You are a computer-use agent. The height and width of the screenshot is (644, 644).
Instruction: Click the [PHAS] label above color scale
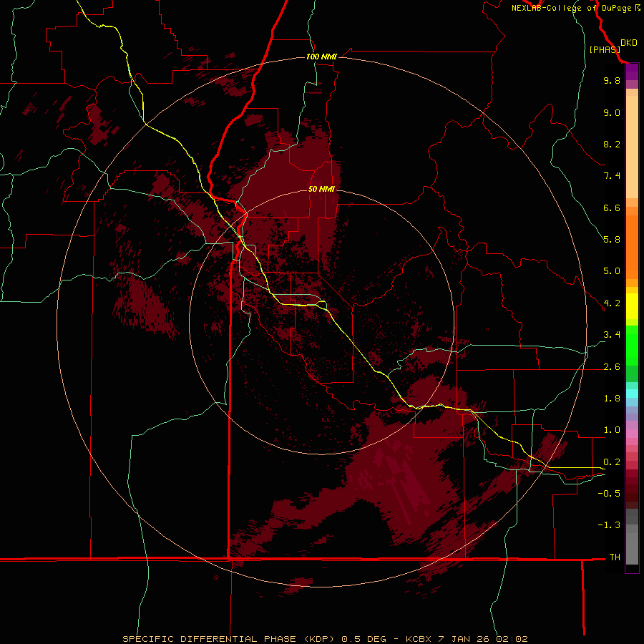605,49
